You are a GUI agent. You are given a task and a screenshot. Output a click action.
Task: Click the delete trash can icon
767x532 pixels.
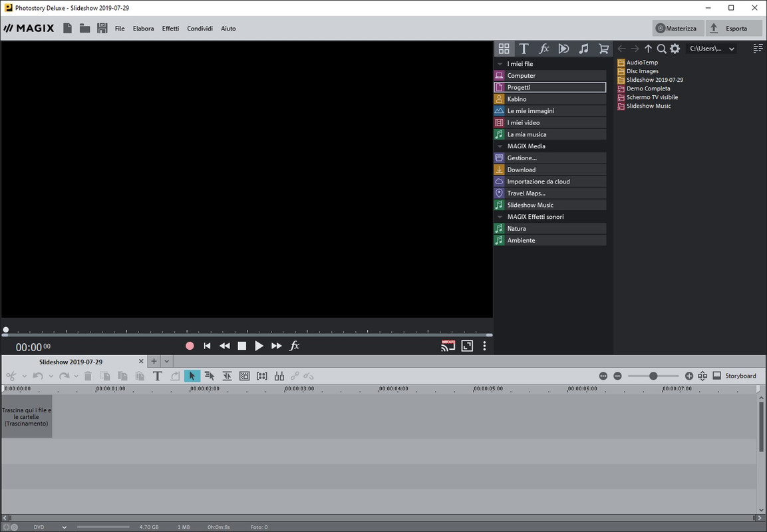88,376
